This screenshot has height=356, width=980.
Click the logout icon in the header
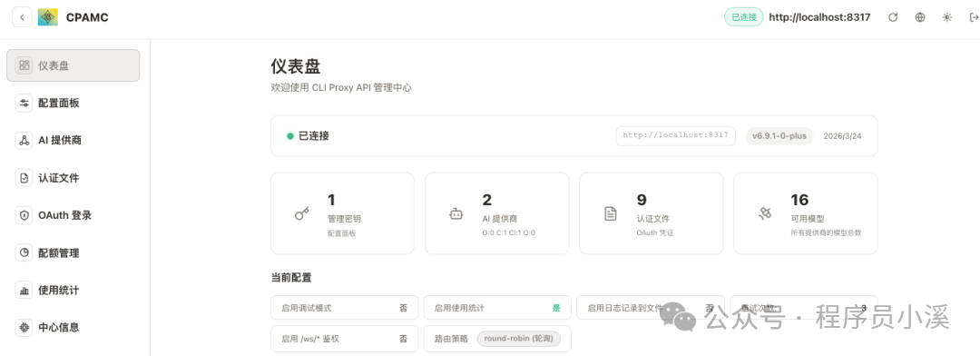[974, 17]
